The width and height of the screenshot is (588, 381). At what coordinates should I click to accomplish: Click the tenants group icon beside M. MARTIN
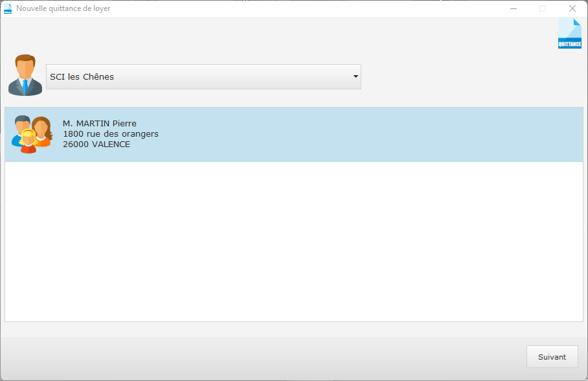[32, 134]
